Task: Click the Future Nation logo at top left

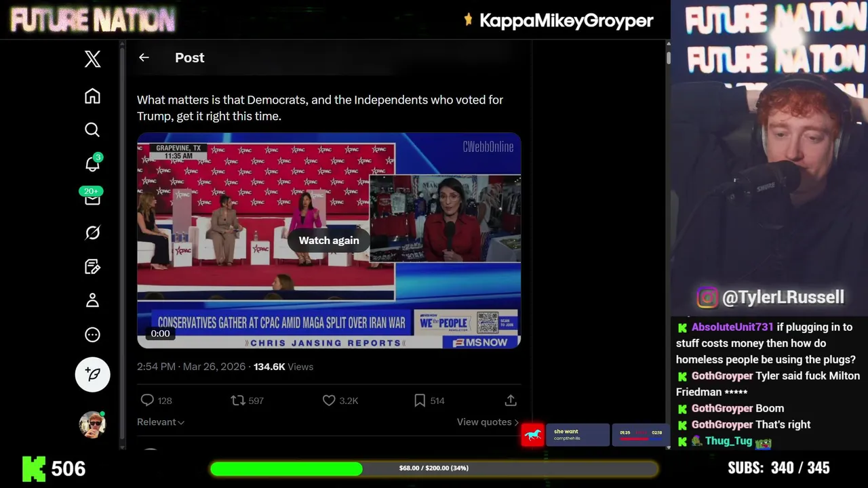Action: (92, 20)
